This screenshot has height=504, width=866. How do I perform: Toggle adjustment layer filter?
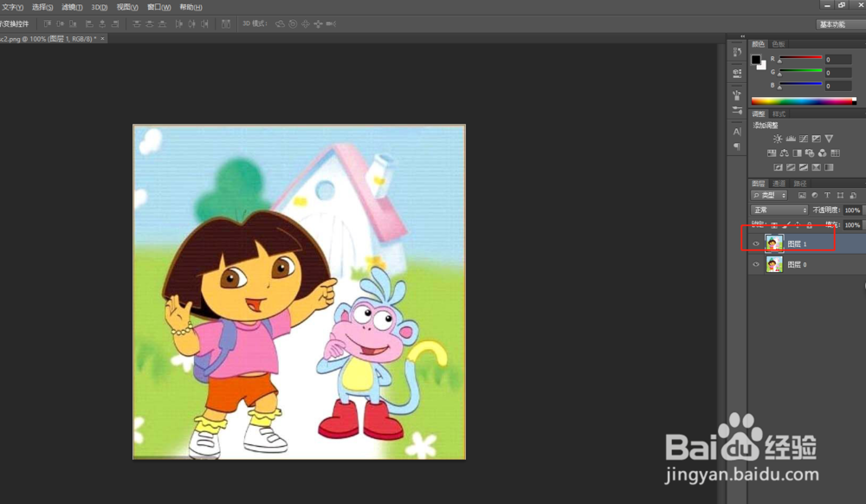pos(815,196)
